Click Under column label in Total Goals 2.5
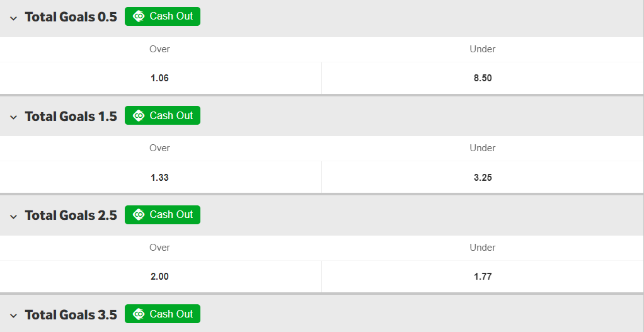 tap(483, 248)
